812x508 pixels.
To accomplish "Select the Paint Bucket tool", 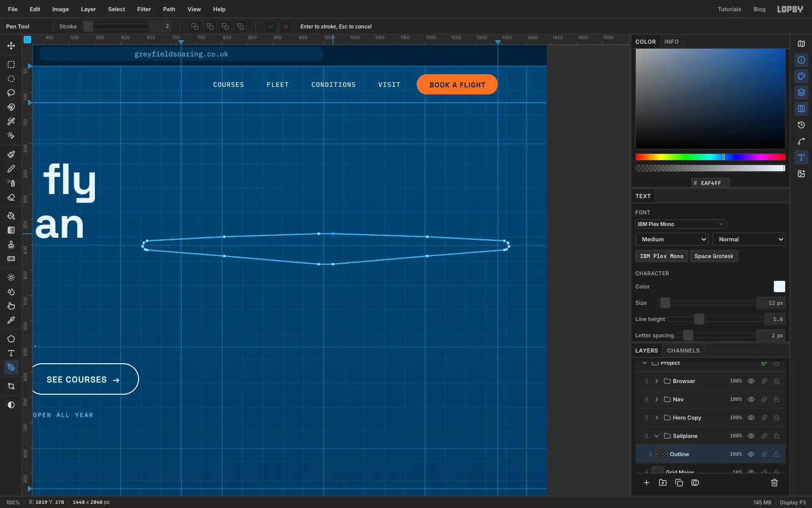I will point(11,216).
